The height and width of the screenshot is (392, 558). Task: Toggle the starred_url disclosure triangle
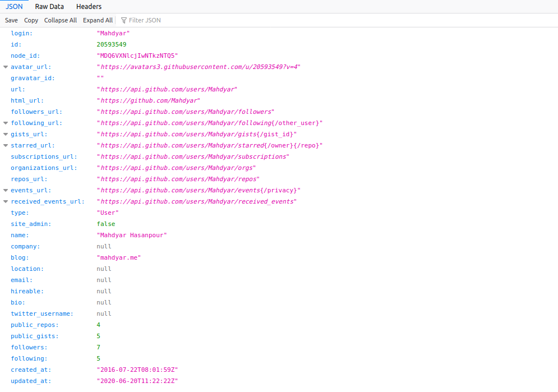[6, 145]
